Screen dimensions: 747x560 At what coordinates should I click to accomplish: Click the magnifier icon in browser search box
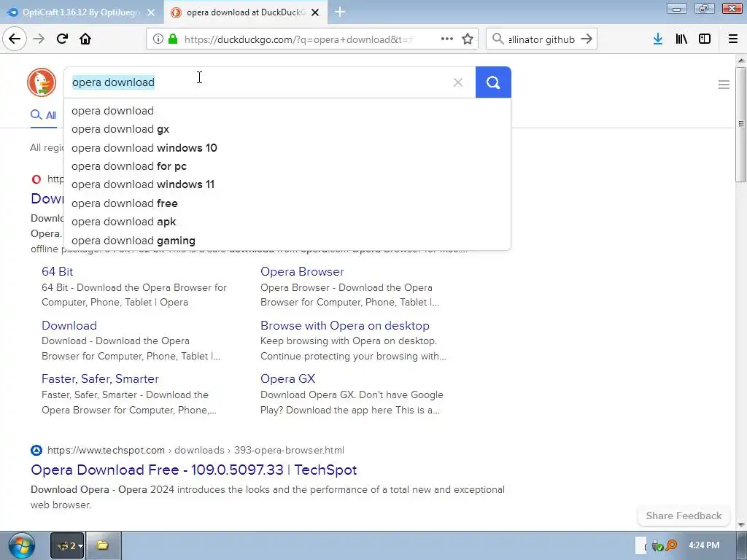pyautogui.click(x=498, y=39)
